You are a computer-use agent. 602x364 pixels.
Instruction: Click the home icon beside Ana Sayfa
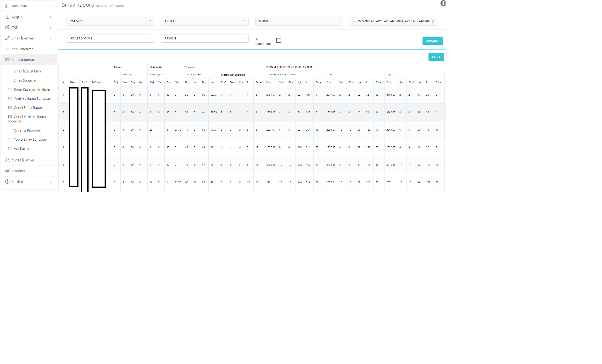point(7,6)
